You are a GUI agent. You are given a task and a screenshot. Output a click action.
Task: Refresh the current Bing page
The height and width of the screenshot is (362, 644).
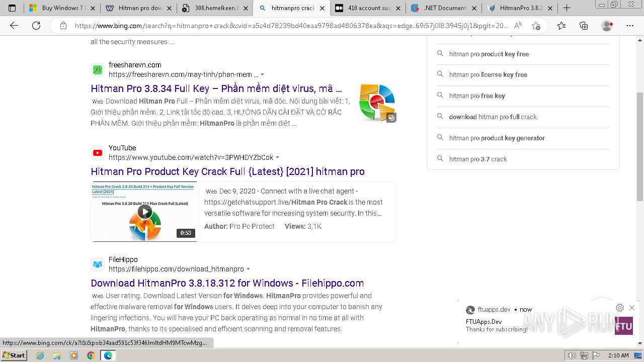coord(36,26)
